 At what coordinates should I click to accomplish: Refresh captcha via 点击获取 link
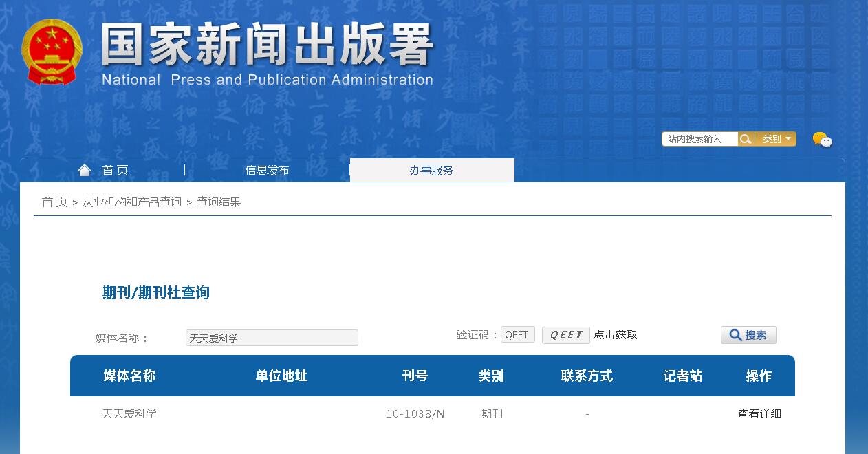[x=616, y=335]
